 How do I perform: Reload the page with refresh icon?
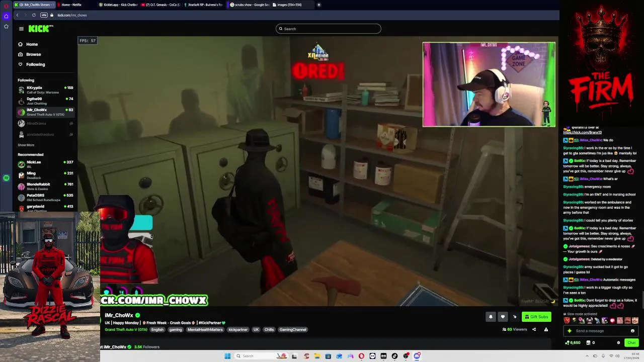coord(34,15)
